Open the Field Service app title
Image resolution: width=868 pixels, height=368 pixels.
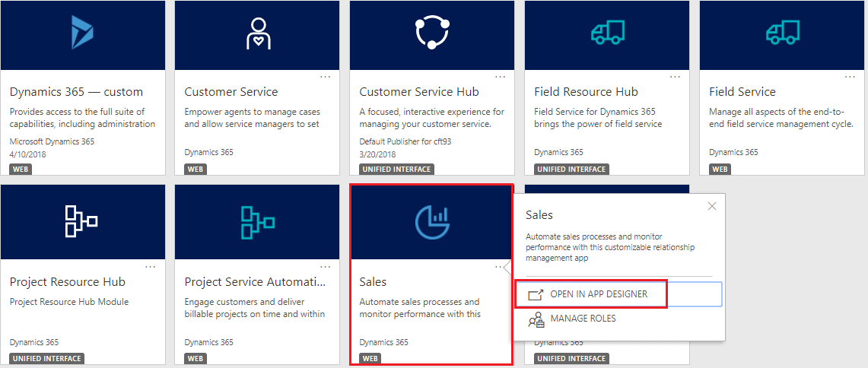coord(742,92)
